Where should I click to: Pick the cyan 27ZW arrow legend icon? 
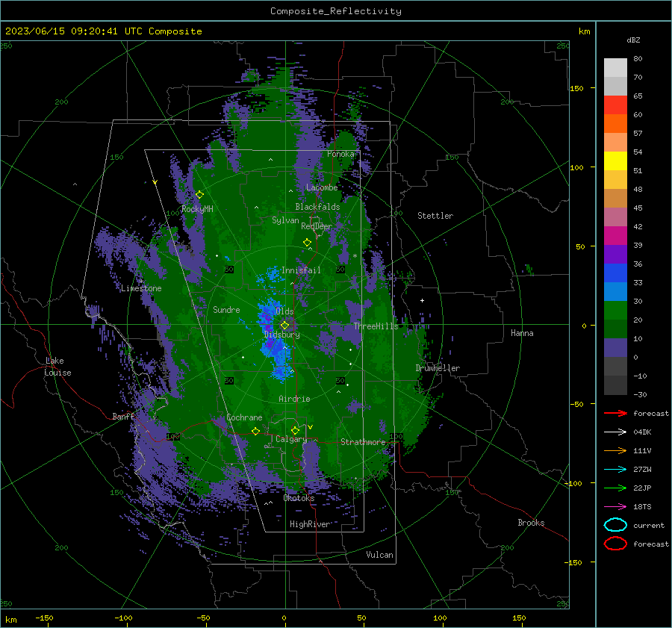pos(615,470)
